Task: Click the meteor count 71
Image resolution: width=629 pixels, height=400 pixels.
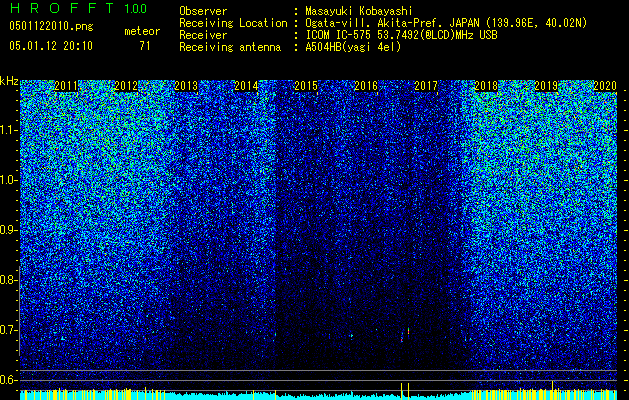Action: pos(145,46)
